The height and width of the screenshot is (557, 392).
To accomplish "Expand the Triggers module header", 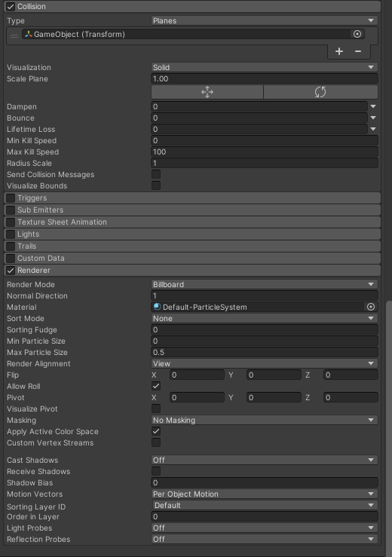I will [192, 198].
